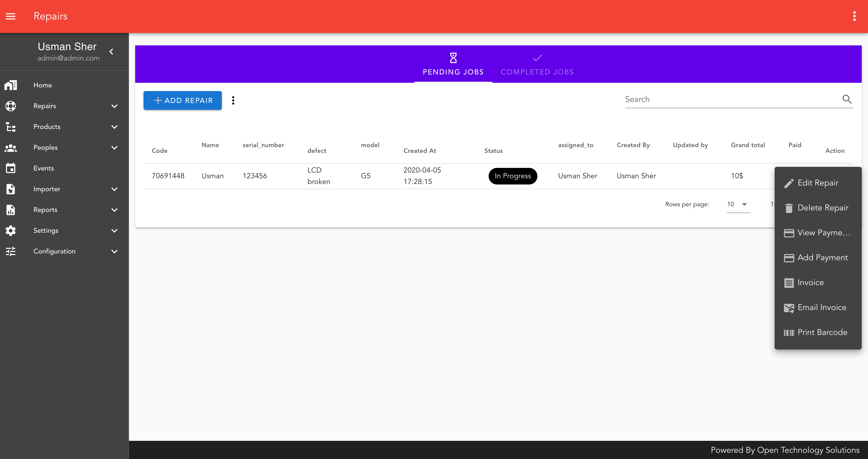The height and width of the screenshot is (459, 868).
Task: Select the Rows per page dropdown
Action: (738, 204)
